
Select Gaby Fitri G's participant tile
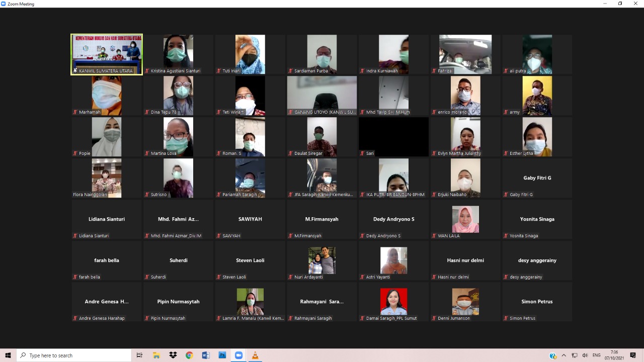click(x=537, y=178)
